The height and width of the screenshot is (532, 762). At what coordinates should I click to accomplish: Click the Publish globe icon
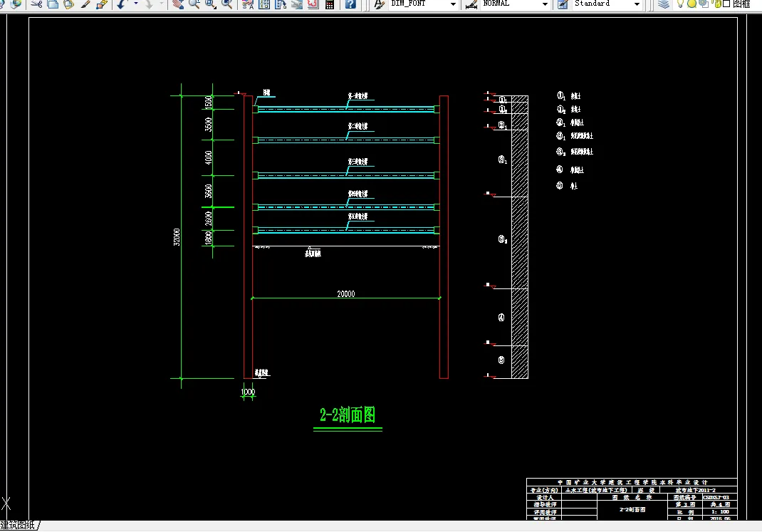coord(16,4)
